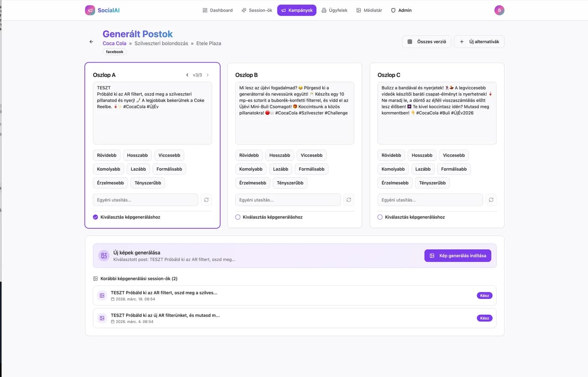Screen dimensions: 588x377
Task: Click image icon of 2026. márc. 4. session
Action: click(x=102, y=318)
